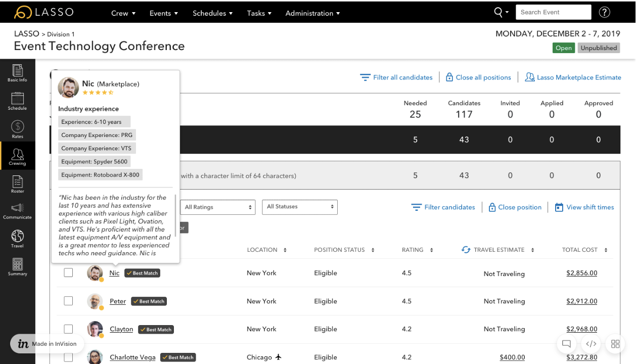Open the Schedule sidebar icon
The width and height of the screenshot is (636, 364).
coord(17,101)
